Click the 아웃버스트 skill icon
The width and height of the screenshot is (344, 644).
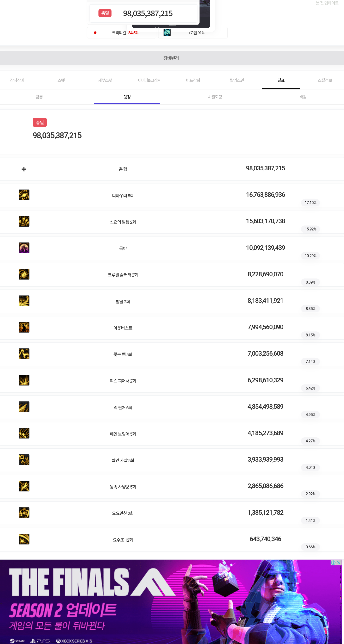24,327
